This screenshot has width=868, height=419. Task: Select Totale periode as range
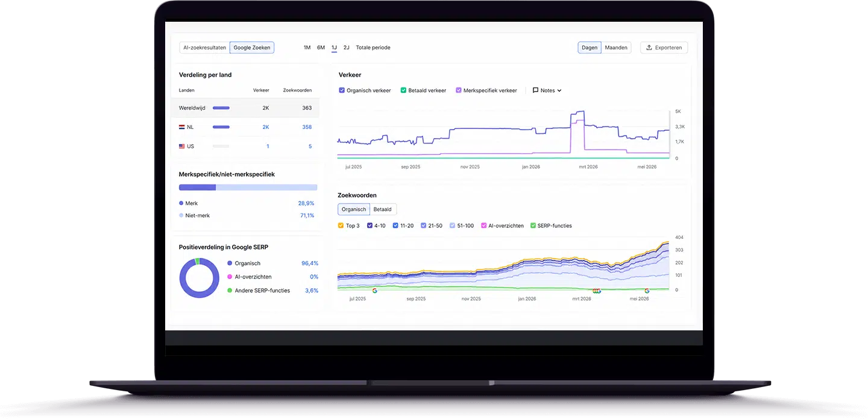pyautogui.click(x=373, y=48)
